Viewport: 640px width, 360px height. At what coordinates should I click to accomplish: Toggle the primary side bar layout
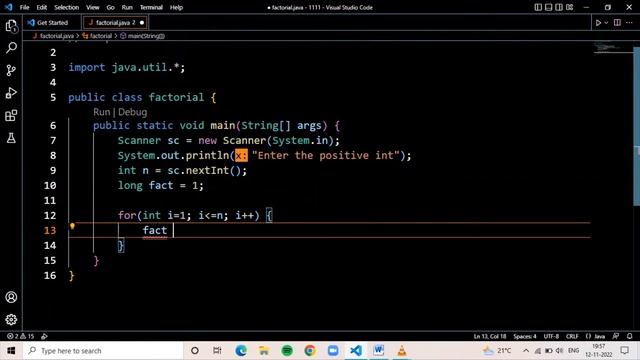[538, 7]
